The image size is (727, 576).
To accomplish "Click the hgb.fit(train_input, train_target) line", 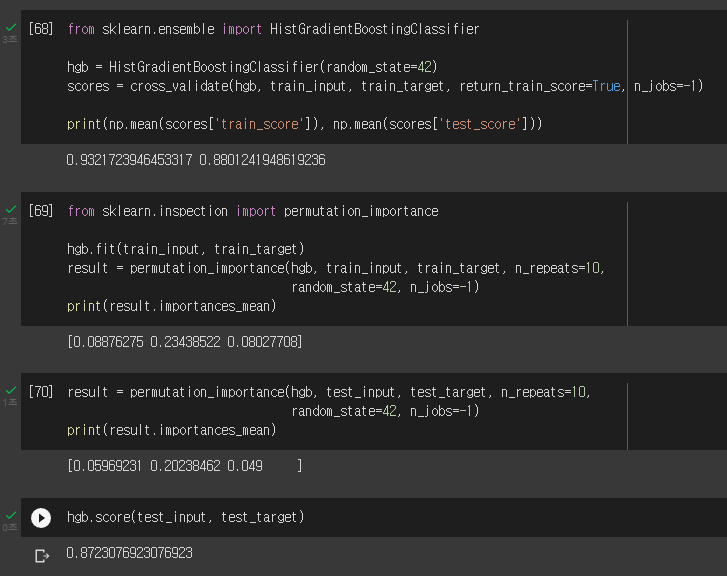I will (x=186, y=250).
